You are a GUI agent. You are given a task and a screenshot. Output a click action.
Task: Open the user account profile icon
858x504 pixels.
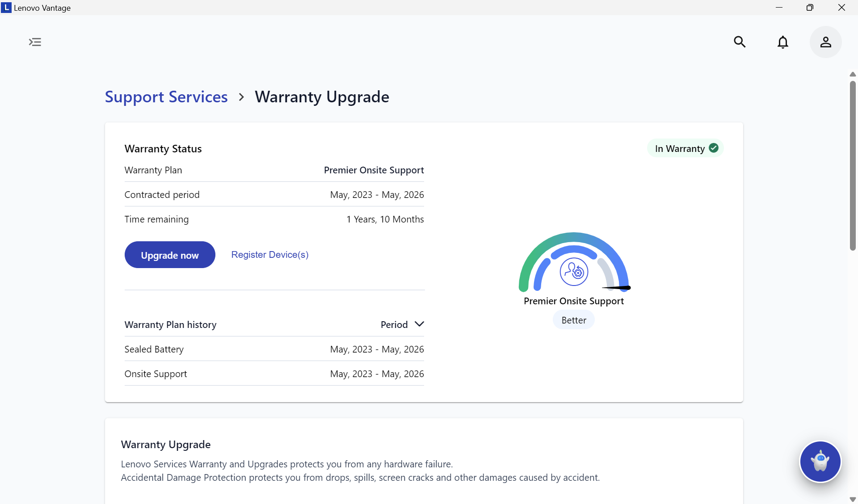(825, 42)
